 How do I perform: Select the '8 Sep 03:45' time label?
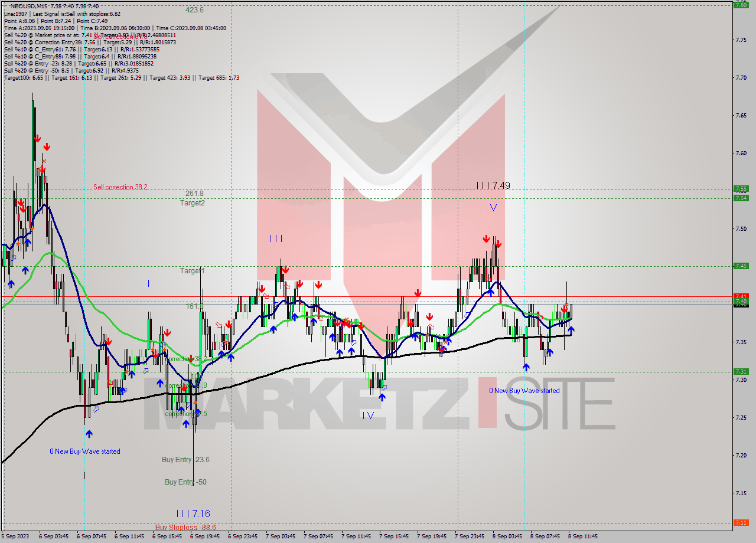tap(507, 537)
